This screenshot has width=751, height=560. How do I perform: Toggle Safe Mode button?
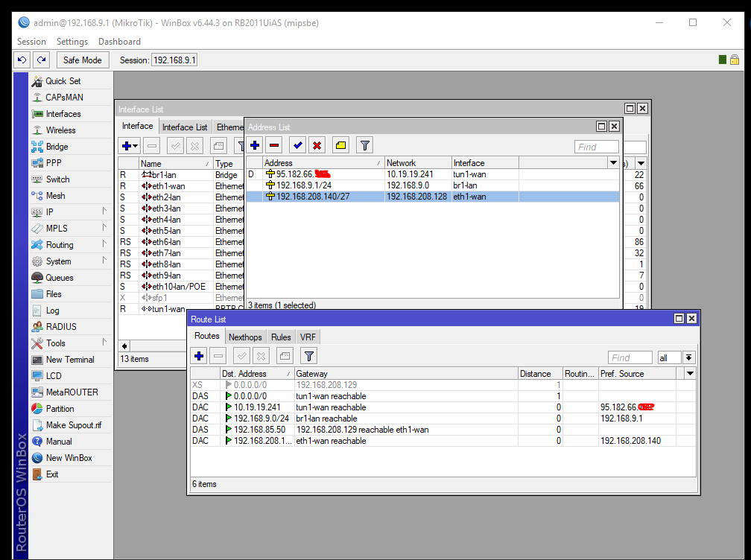pos(83,60)
